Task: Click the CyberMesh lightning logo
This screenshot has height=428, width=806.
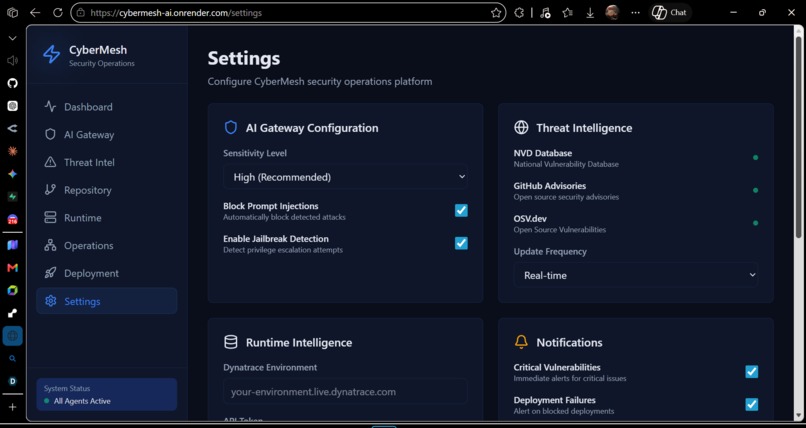Action: click(51, 54)
